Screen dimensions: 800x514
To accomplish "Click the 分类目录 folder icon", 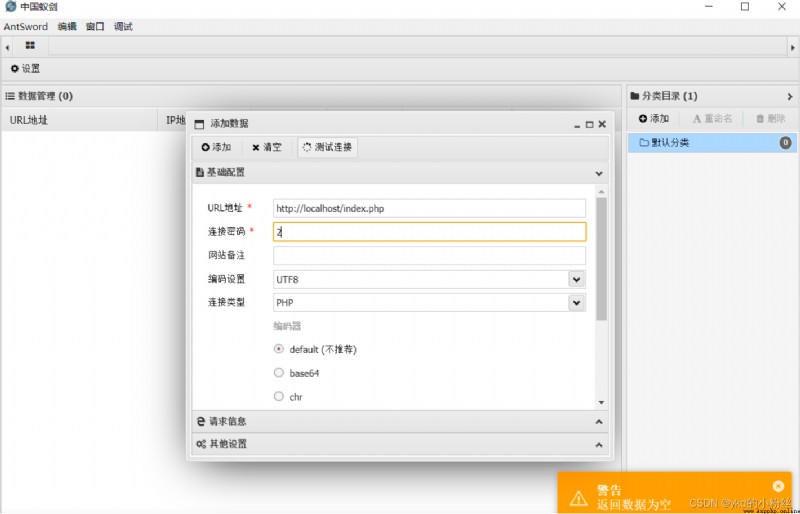I will coord(635,95).
